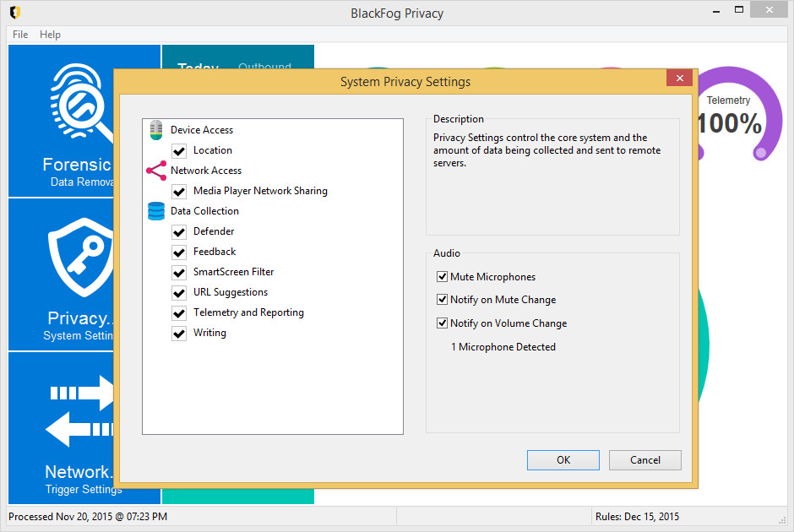The width and height of the screenshot is (794, 532).
Task: Toggle Notify on Mute Change
Action: click(x=442, y=299)
